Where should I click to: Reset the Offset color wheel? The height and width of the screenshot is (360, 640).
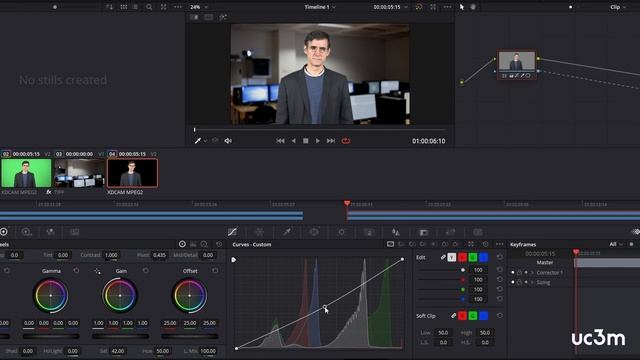point(215,271)
